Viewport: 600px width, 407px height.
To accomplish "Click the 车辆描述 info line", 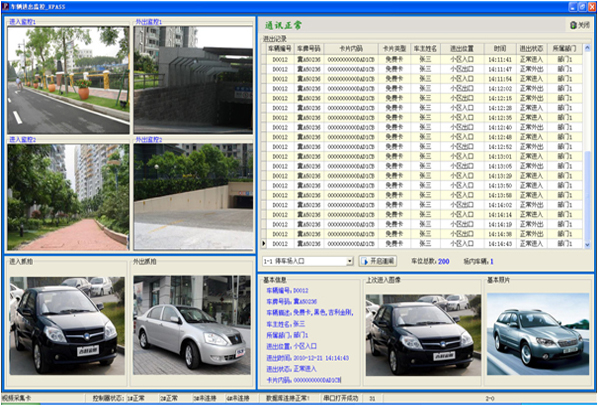I will coord(310,313).
